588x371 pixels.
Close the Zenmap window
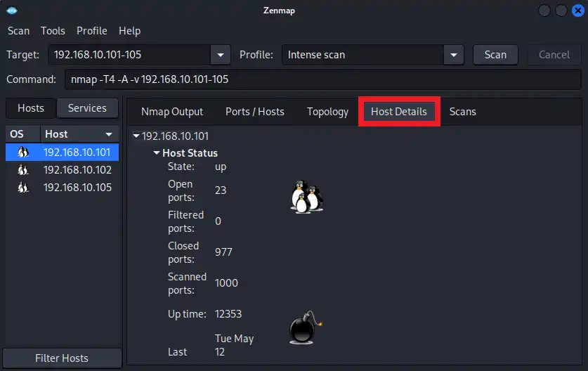(578, 11)
